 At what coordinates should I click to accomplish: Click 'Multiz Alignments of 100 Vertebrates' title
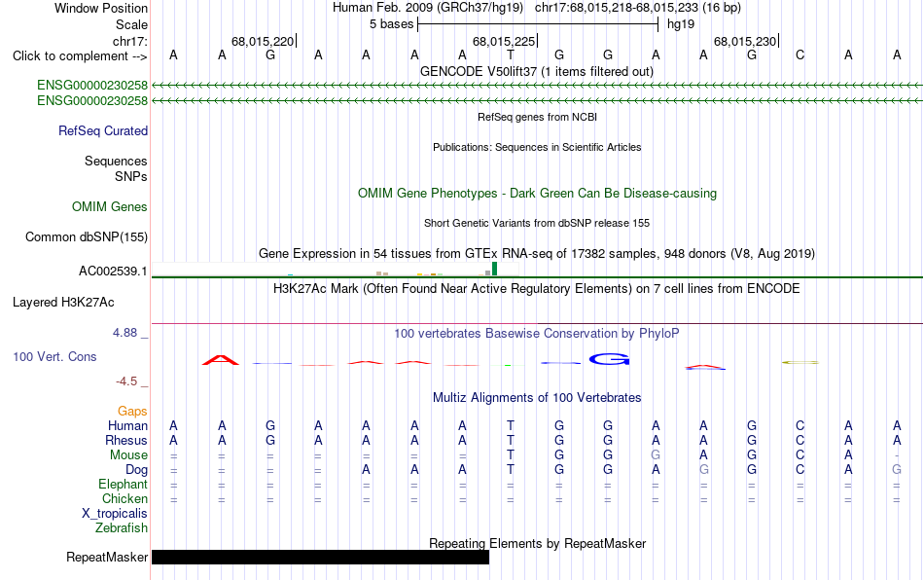click(x=537, y=397)
